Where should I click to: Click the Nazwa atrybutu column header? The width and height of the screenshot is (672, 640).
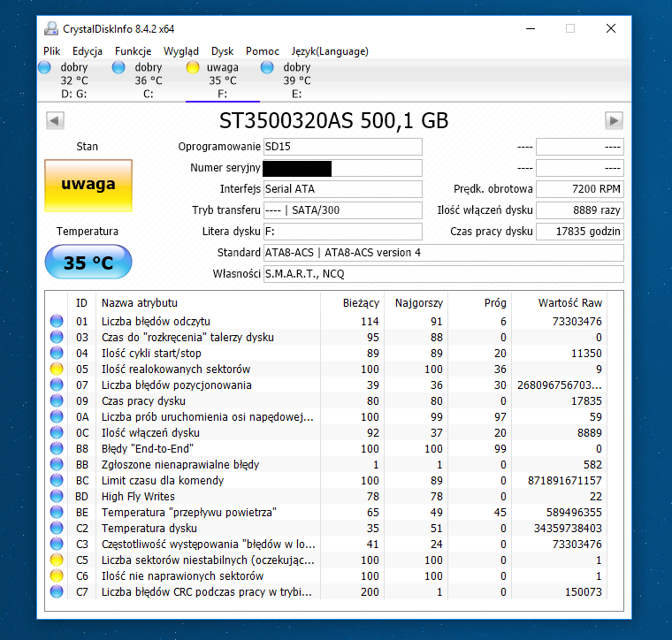pyautogui.click(x=209, y=303)
